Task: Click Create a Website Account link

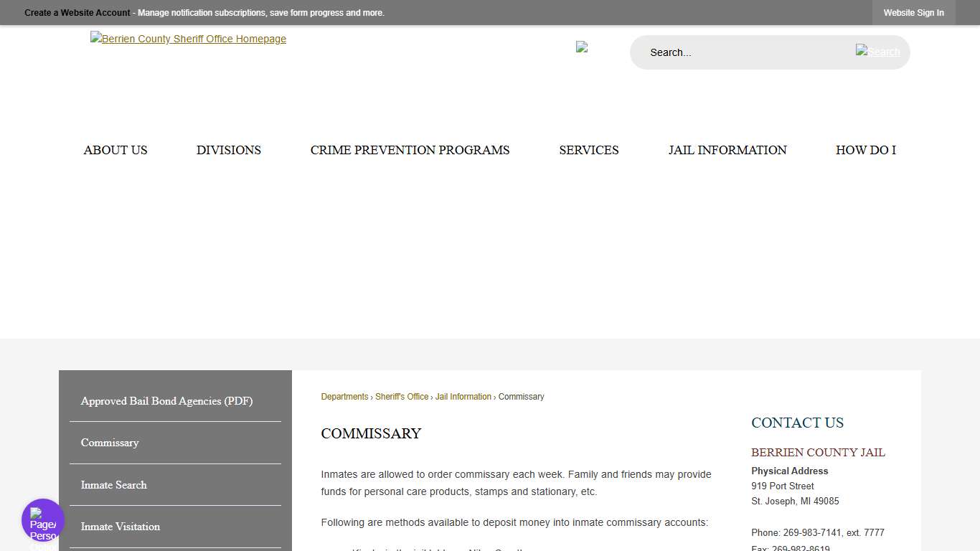Action: click(77, 13)
